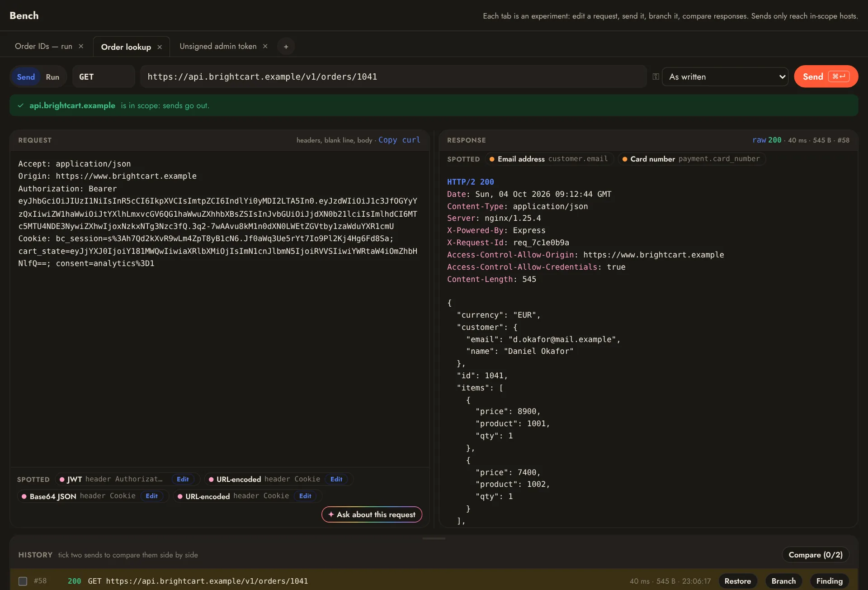This screenshot has height=590, width=868.
Task: Add a new experiment tab with plus
Action: (x=286, y=47)
